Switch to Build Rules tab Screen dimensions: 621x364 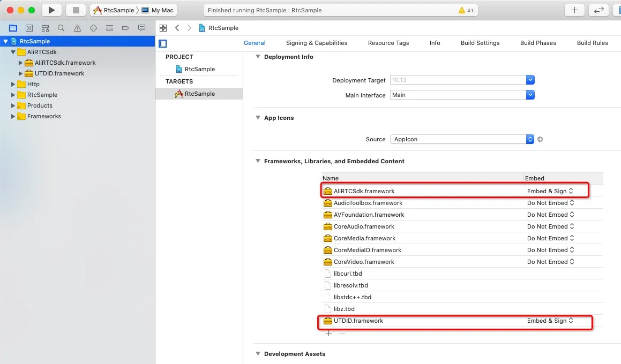pyautogui.click(x=593, y=43)
